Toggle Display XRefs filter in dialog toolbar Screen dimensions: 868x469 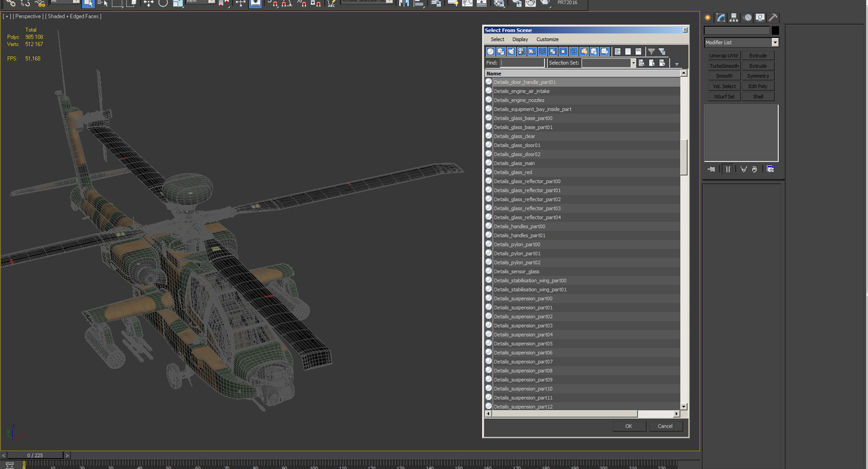tap(563, 52)
